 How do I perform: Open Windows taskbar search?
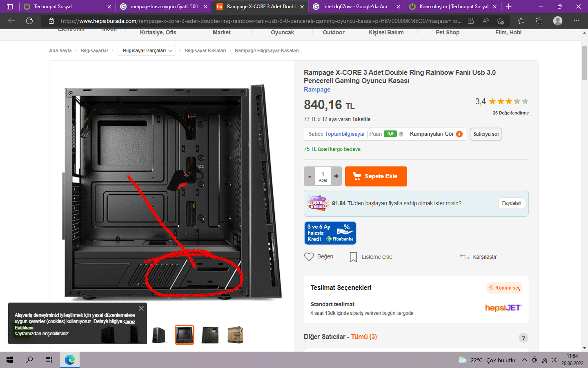pyautogui.click(x=29, y=360)
